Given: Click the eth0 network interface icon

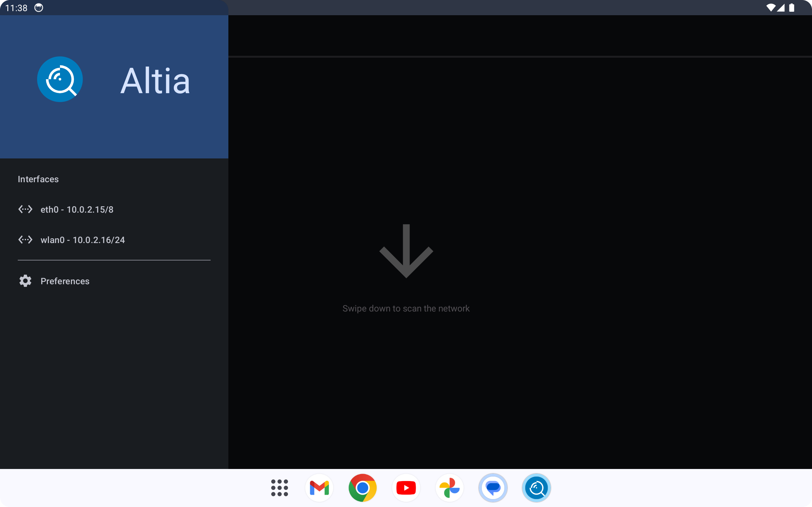Looking at the screenshot, I should [25, 209].
